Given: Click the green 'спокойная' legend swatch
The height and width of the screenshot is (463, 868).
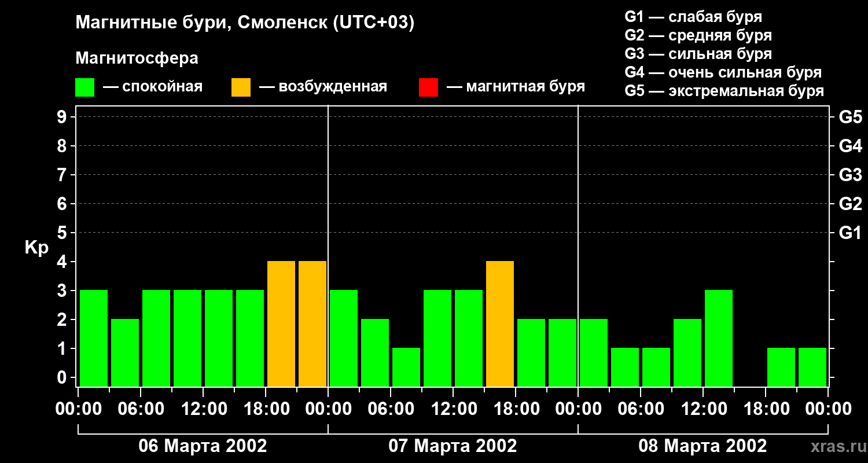Looking at the screenshot, I should tap(85, 87).
